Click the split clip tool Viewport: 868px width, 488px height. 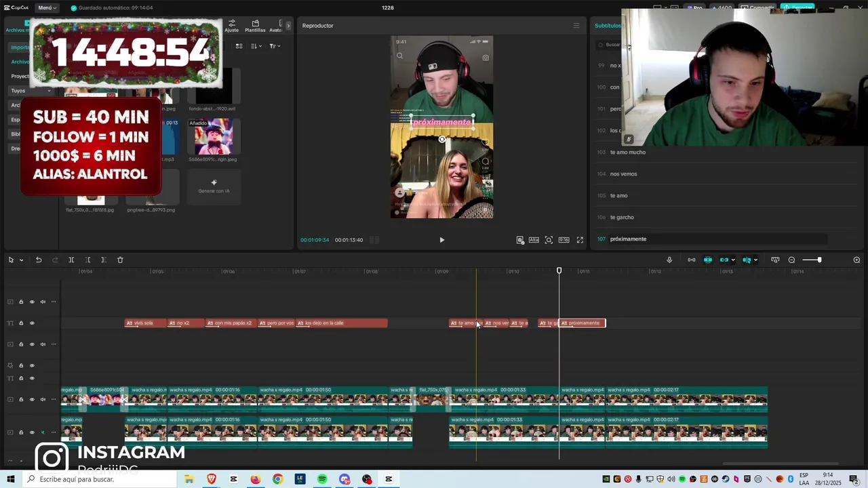[x=71, y=260]
